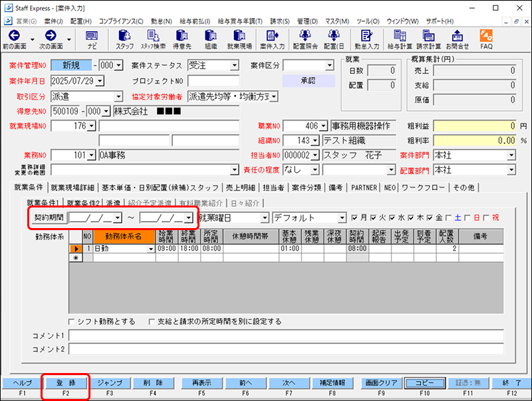The image size is (532, 401).
Task: Open the 給与計算 toolbar icon
Action: (400, 39)
